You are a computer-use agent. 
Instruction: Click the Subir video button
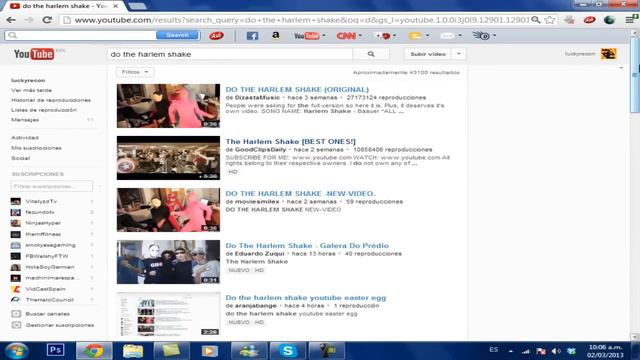click(428, 54)
